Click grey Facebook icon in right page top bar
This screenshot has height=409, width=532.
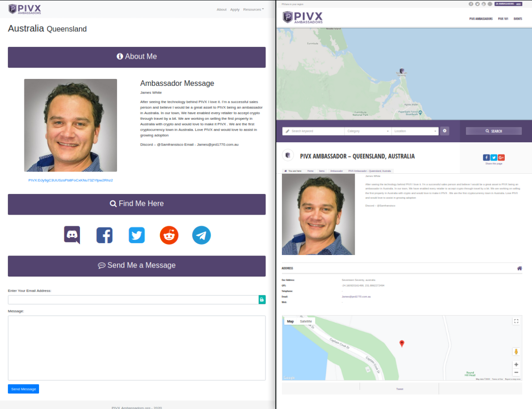point(471,4)
